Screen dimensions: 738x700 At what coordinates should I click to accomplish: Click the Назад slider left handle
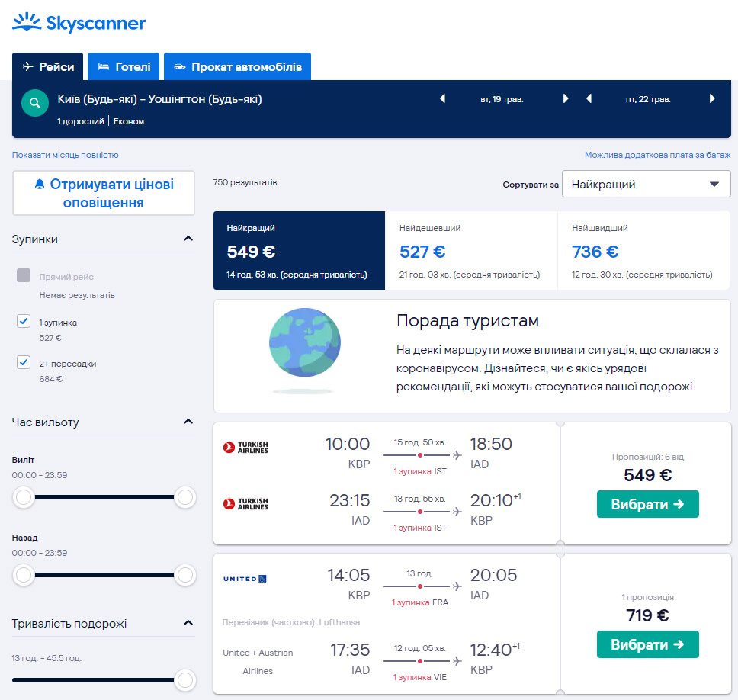pyautogui.click(x=24, y=575)
